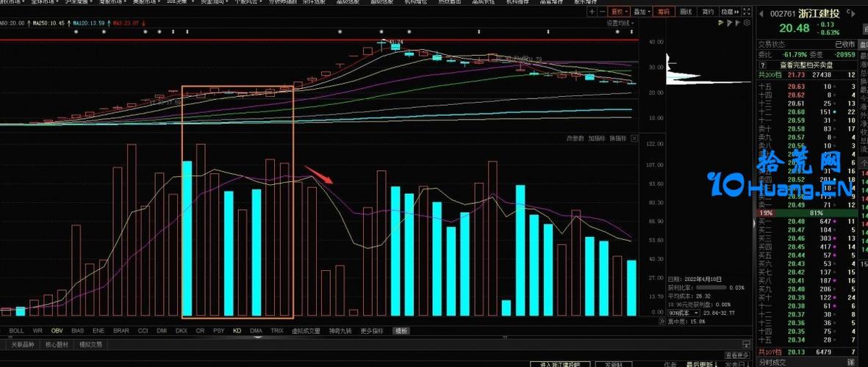Screen dimensions: 868x367
Task: Select the TRIX indicator tab
Action: tap(276, 331)
